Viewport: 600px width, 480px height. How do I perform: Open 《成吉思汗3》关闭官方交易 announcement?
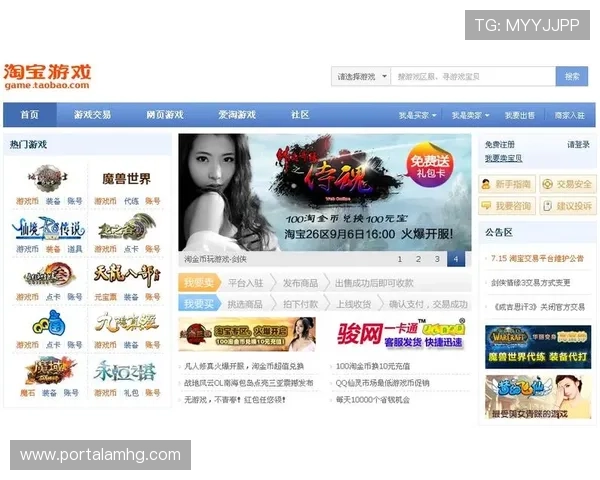(x=539, y=307)
